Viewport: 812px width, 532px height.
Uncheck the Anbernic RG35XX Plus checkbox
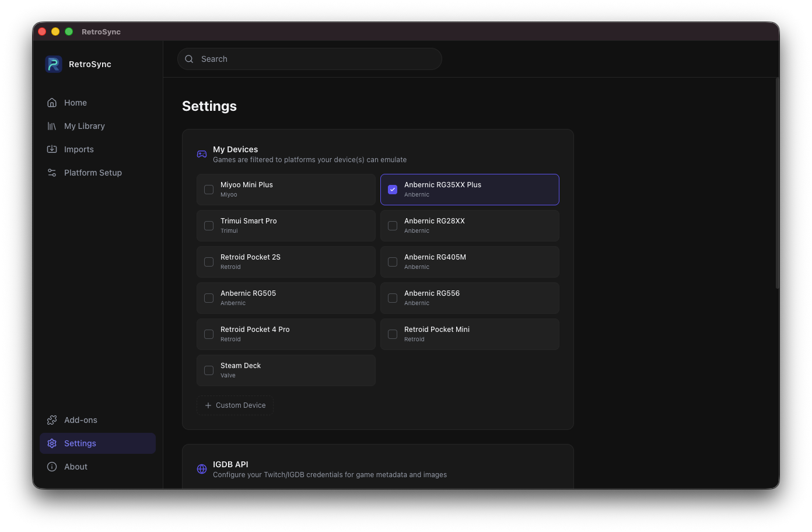pyautogui.click(x=393, y=190)
